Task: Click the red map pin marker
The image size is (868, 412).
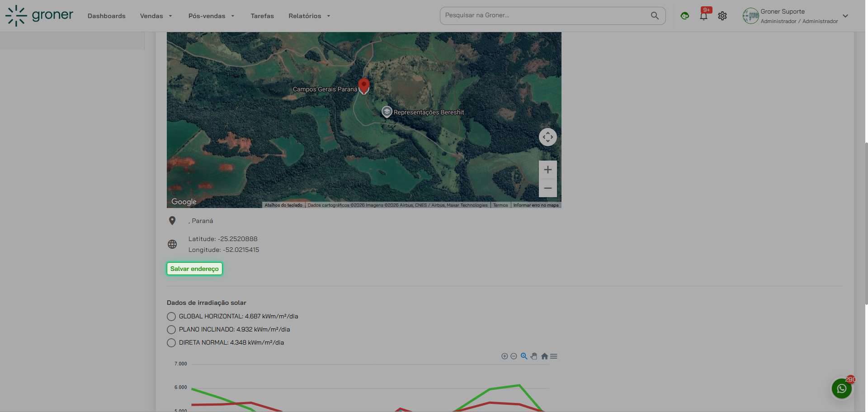Action: tap(364, 85)
